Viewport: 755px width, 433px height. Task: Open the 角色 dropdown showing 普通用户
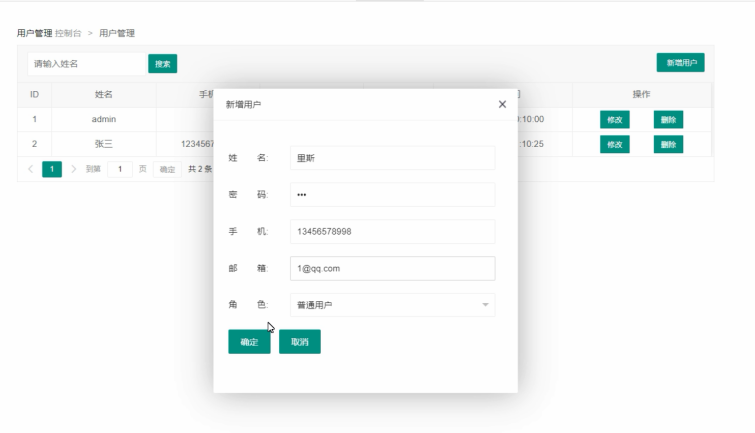392,305
